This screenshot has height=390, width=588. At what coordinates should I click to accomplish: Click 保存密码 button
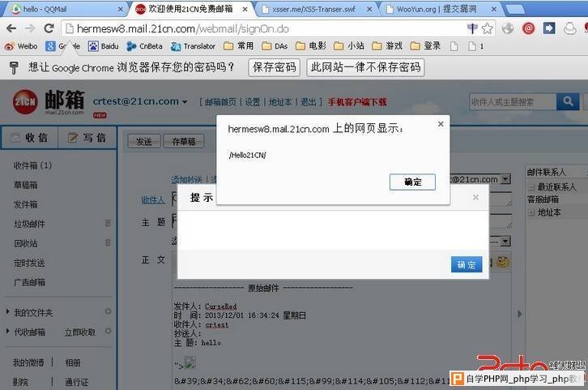274,67
